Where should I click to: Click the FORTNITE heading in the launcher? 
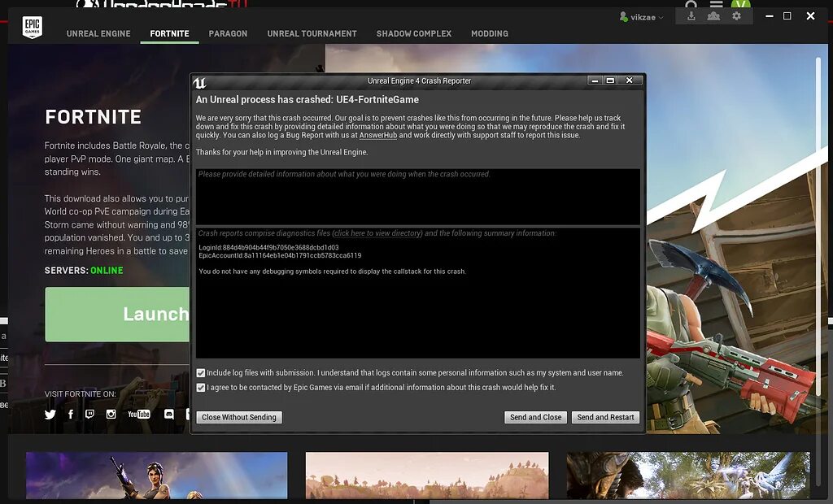94,117
